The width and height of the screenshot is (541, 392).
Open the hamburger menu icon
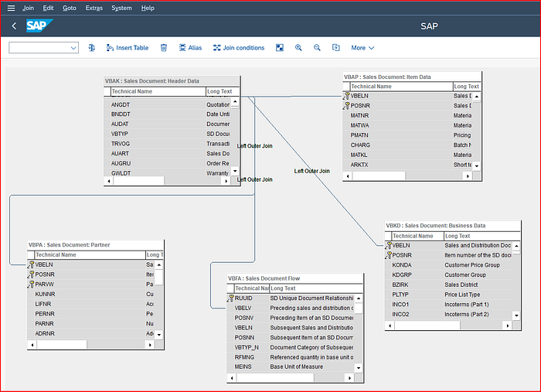[11, 8]
